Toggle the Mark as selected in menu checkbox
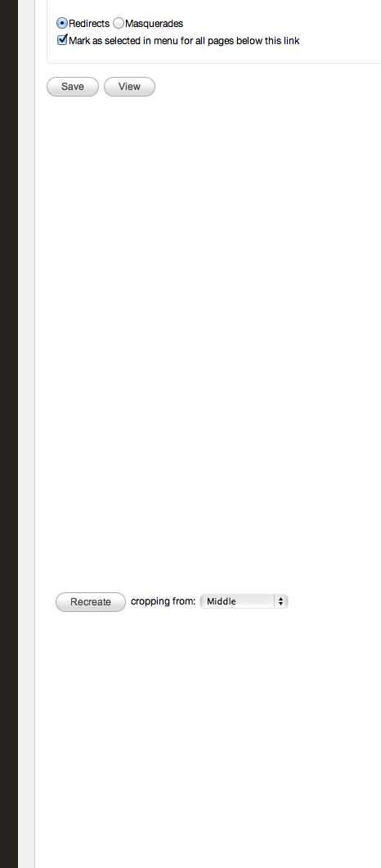381x868 pixels. click(62, 40)
